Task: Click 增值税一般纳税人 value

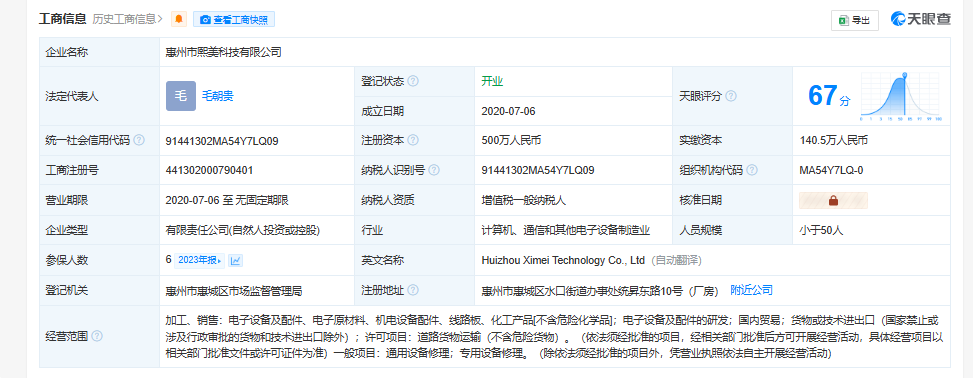Action: coord(524,200)
